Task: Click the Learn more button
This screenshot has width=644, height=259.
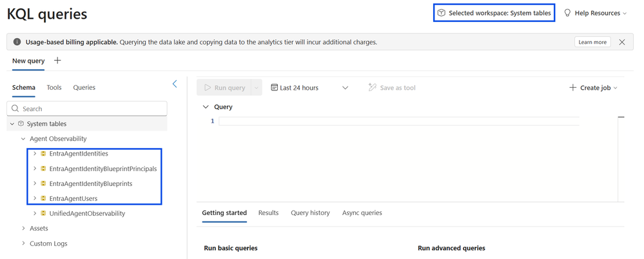Action: point(592,42)
